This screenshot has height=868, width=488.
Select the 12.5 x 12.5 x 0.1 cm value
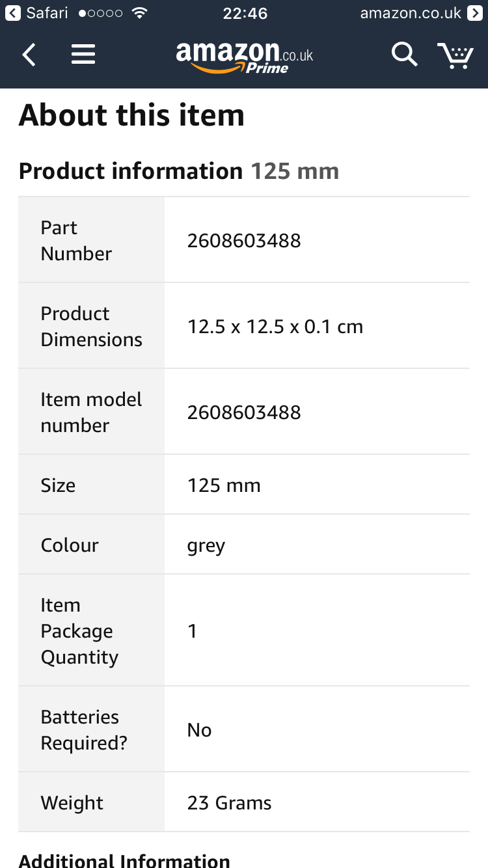pyautogui.click(x=275, y=327)
